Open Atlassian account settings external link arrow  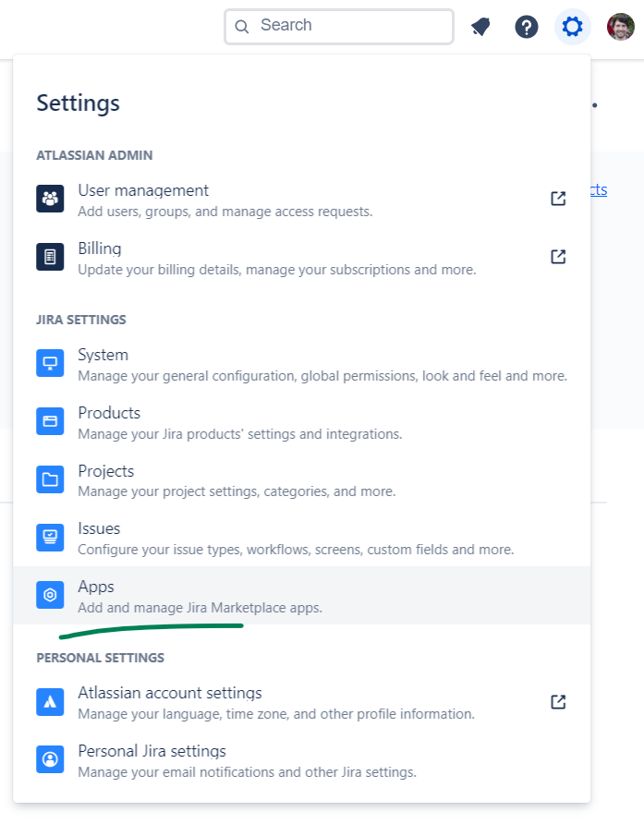pos(558,702)
